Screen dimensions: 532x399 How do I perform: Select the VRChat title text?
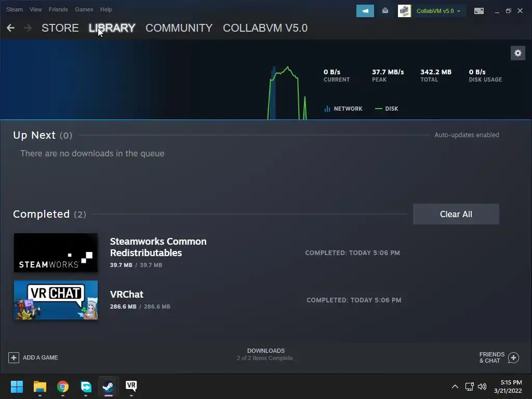tap(127, 294)
